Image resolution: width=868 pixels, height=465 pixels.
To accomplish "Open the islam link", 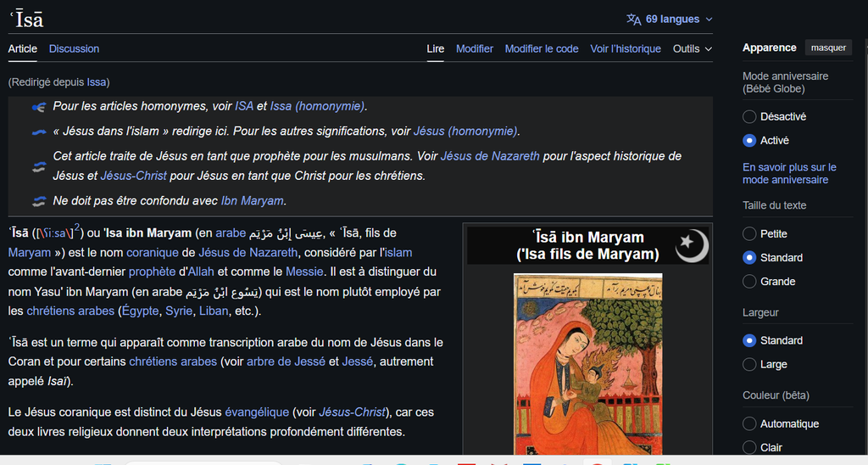I will (398, 253).
